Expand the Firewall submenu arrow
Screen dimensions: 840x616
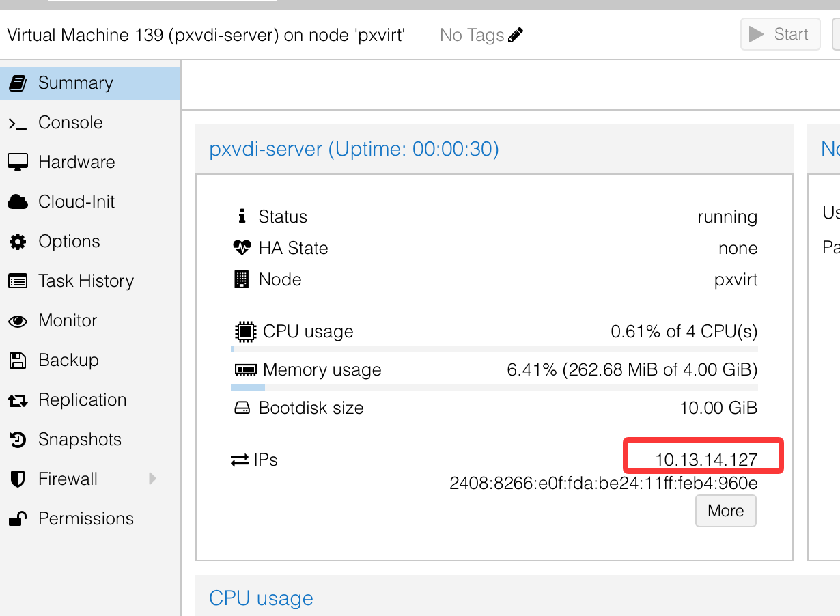coord(152,479)
